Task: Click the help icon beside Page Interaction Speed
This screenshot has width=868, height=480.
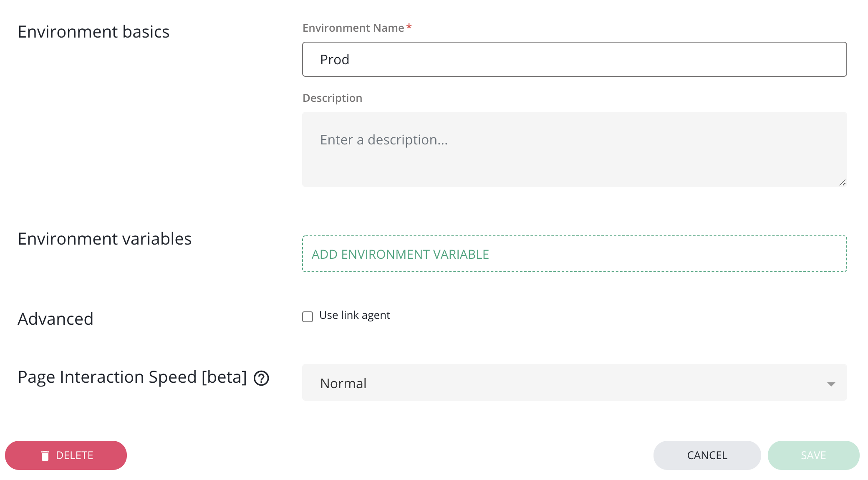Action: tap(261, 378)
